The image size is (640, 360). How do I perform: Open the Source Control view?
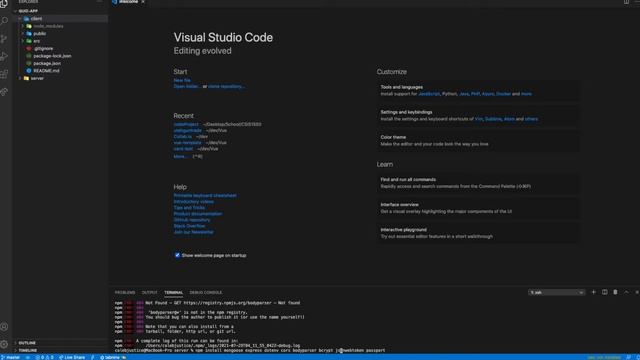click(x=4, y=39)
